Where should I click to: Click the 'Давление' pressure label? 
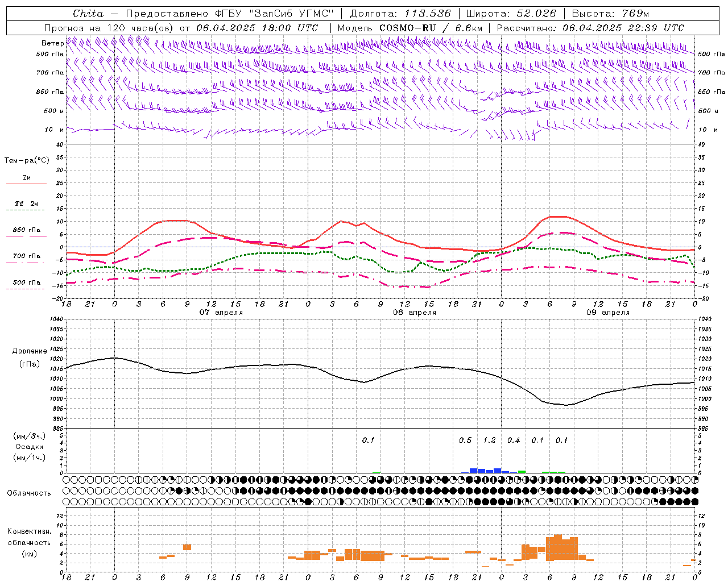(x=29, y=351)
